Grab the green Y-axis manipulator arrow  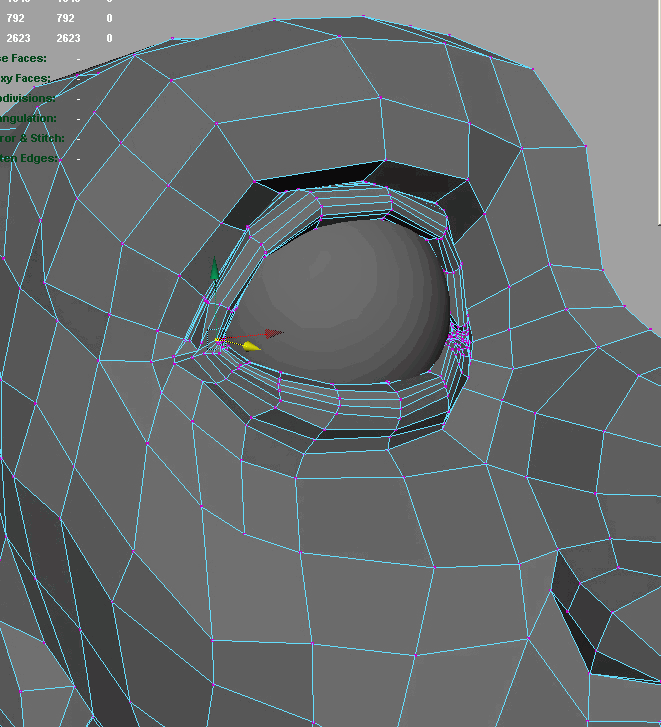click(212, 269)
